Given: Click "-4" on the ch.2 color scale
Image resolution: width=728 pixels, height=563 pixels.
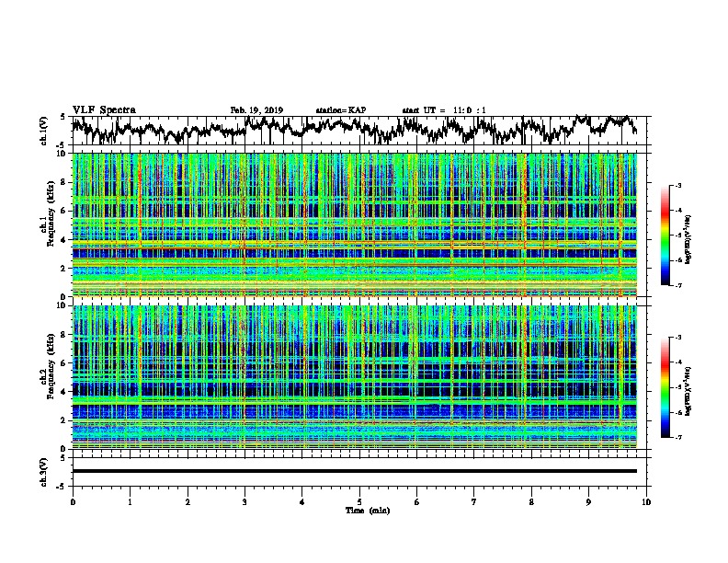Looking at the screenshot, I should tap(678, 362).
